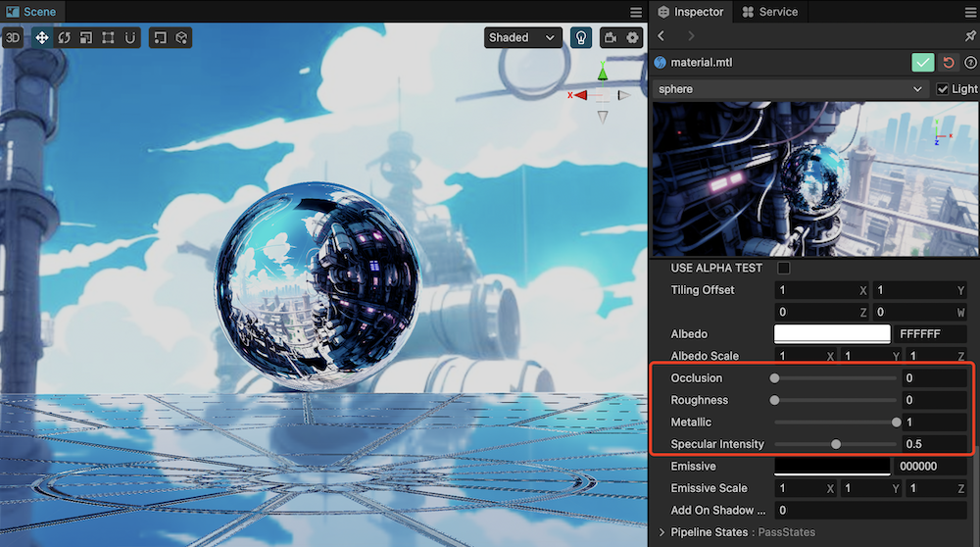Select the Scale gizmo tool
The width and height of the screenshot is (980, 547).
85,37
